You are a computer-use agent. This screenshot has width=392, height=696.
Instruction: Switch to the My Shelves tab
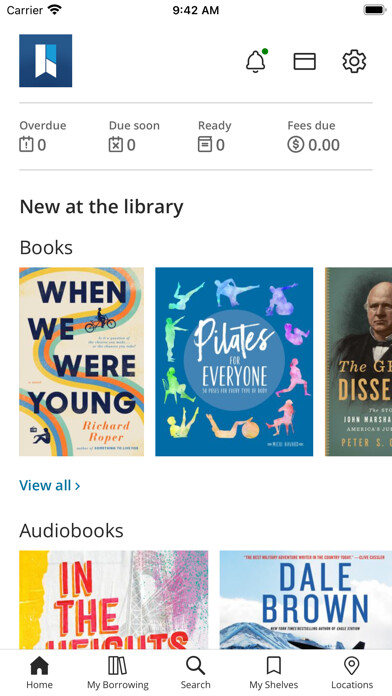pyautogui.click(x=273, y=673)
